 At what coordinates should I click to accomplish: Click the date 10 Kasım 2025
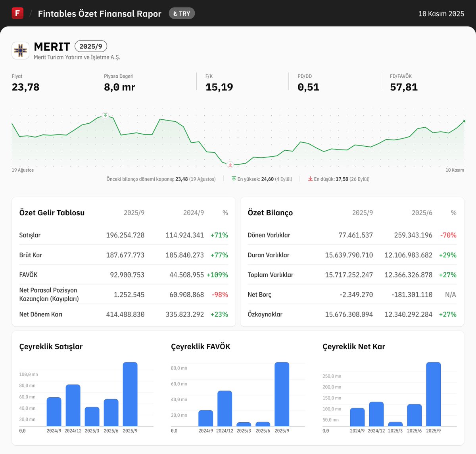pyautogui.click(x=441, y=13)
